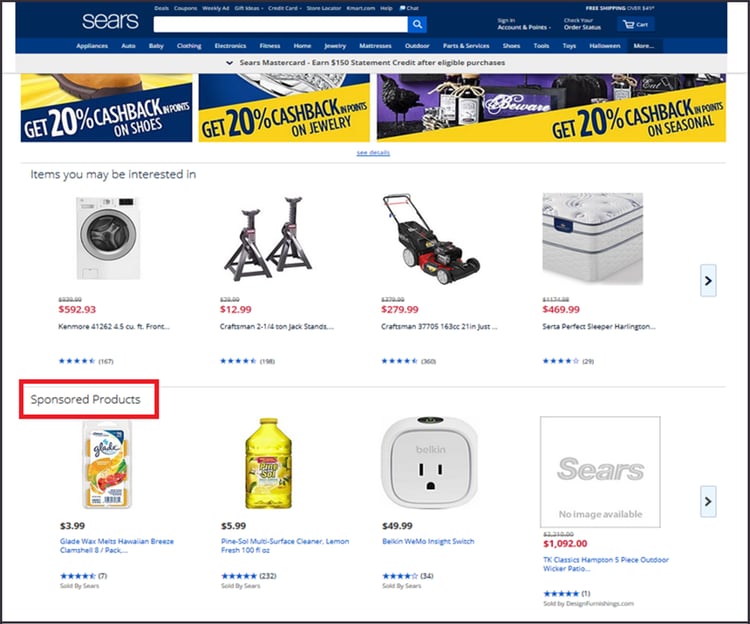Click the search magnifier button
This screenshot has width=750, height=624.
[417, 24]
